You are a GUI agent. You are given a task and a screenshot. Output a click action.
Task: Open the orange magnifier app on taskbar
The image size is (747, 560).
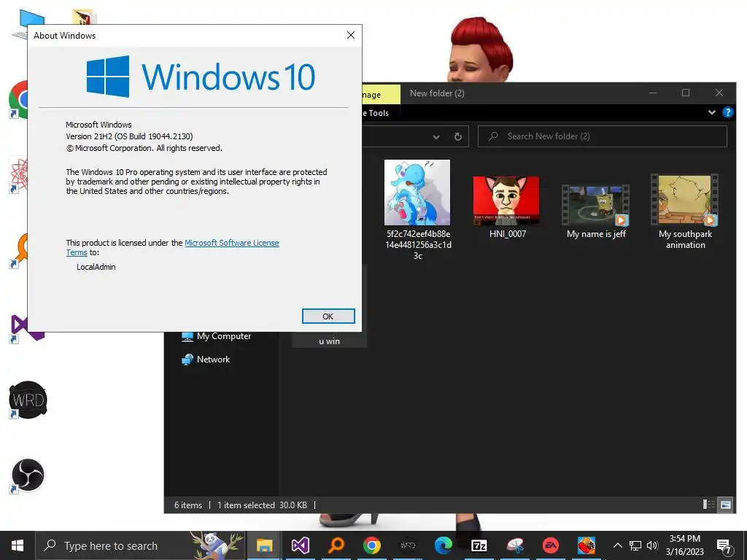(x=336, y=545)
